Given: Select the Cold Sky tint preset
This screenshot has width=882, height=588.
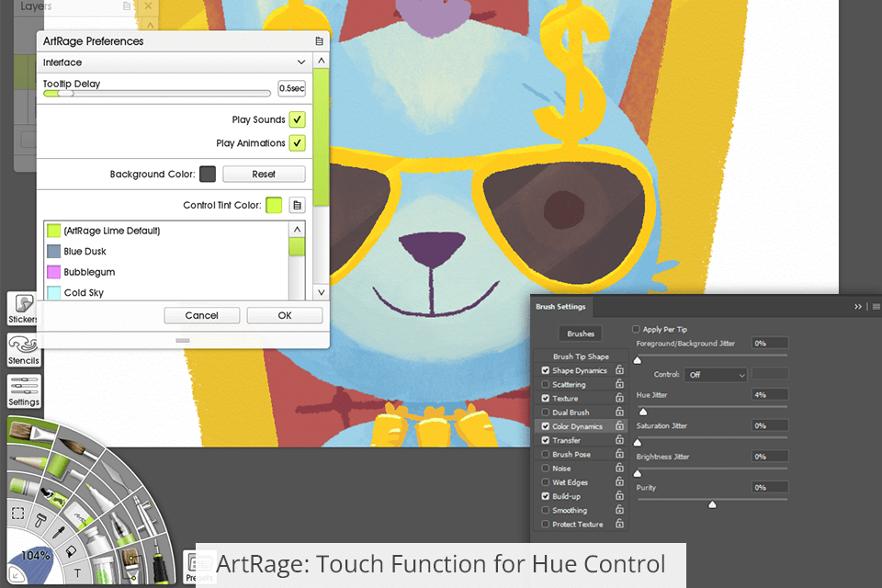Looking at the screenshot, I should (166, 292).
